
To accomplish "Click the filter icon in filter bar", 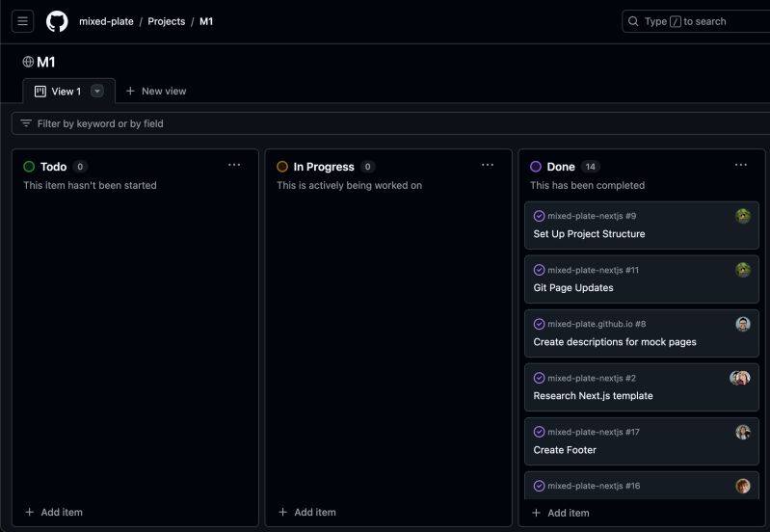I will tap(26, 123).
